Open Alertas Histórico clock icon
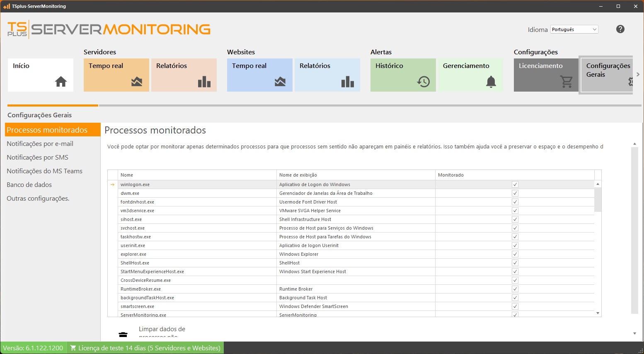 (423, 82)
